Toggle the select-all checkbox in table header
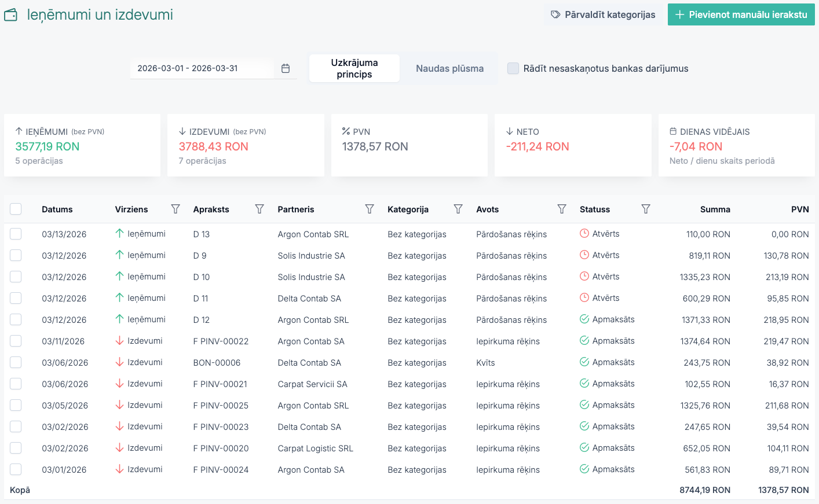The height and width of the screenshot is (504, 819). tap(16, 209)
